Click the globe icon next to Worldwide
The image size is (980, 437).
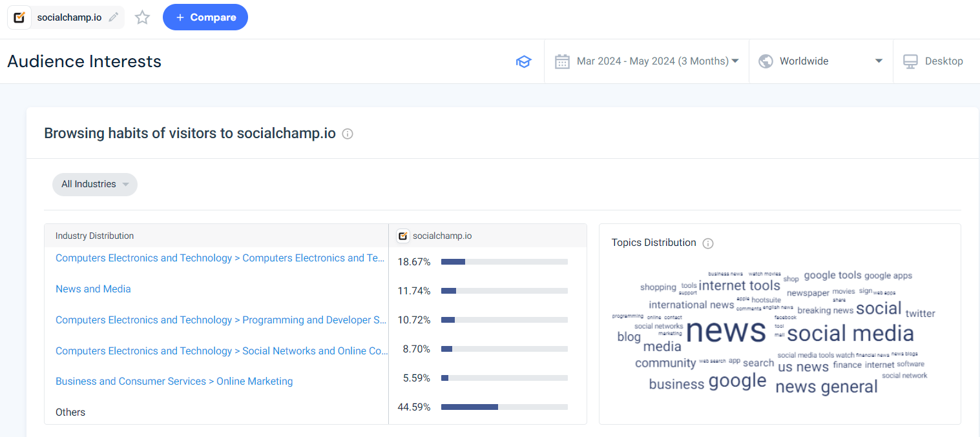(x=766, y=61)
